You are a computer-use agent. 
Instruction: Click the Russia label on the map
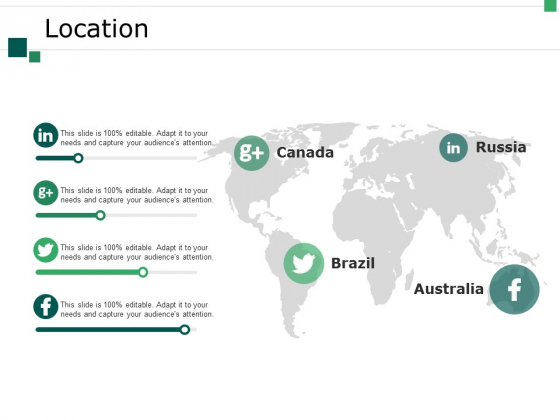tap(501, 147)
